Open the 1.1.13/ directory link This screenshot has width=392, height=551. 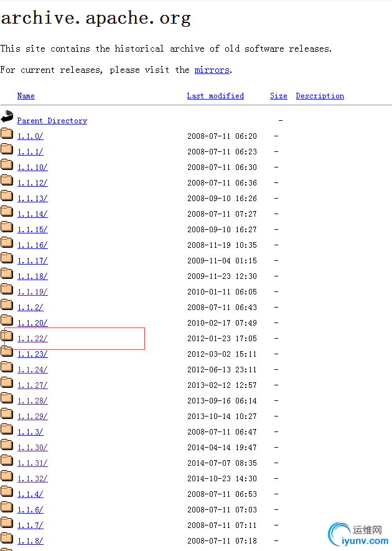(x=32, y=199)
